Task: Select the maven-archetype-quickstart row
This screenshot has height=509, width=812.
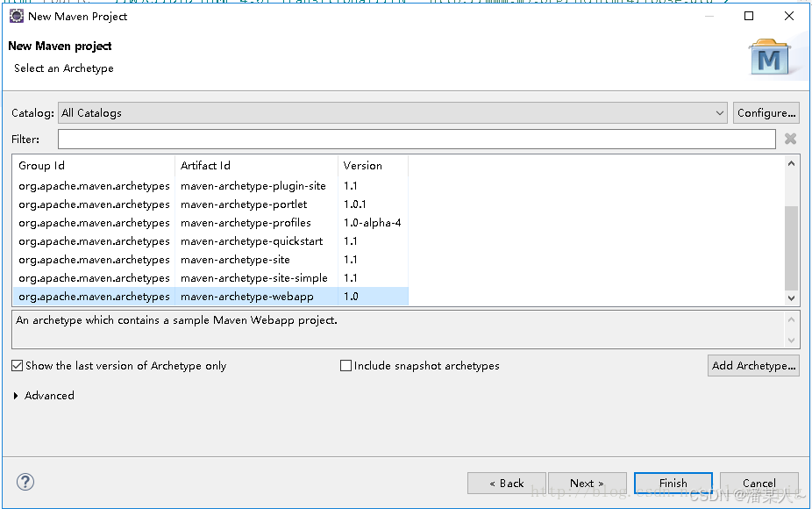Action: pyautogui.click(x=210, y=241)
